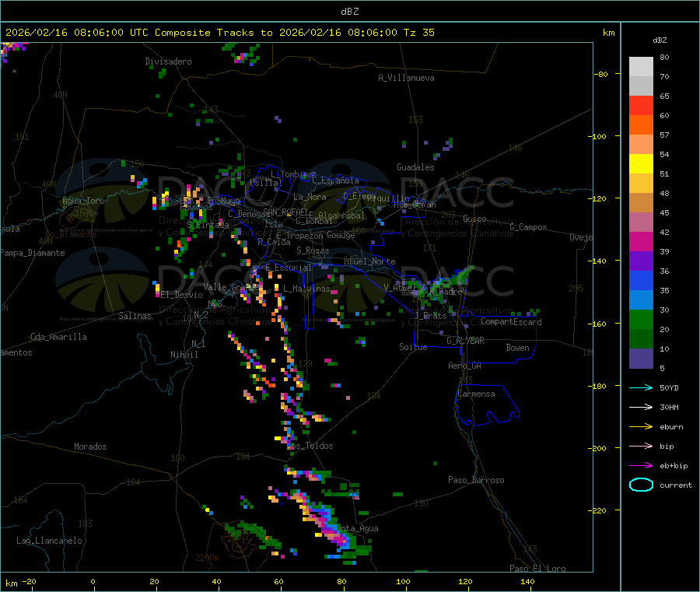The height and width of the screenshot is (592, 700).
Task: Click the 'S_Rosas' map label
Action: [x=313, y=250]
